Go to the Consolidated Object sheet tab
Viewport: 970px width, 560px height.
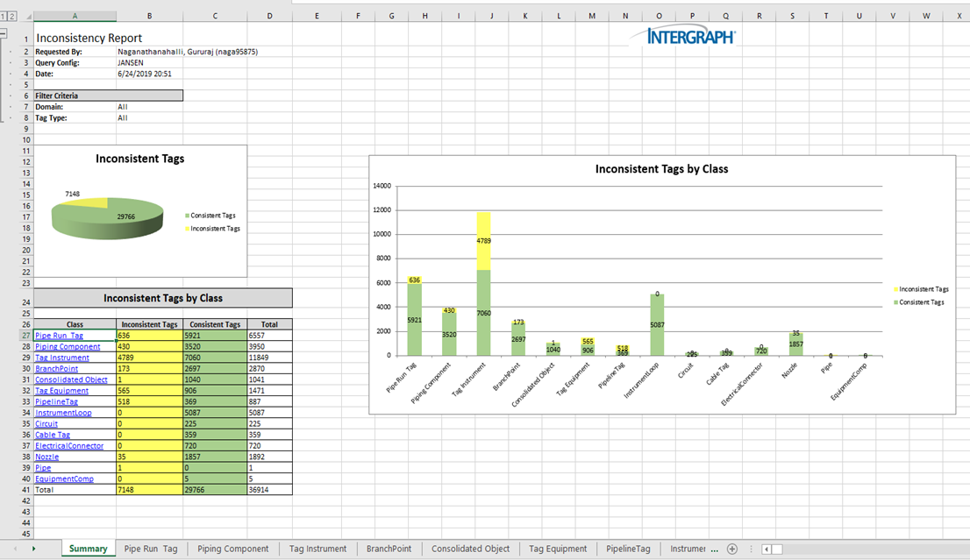(x=470, y=549)
